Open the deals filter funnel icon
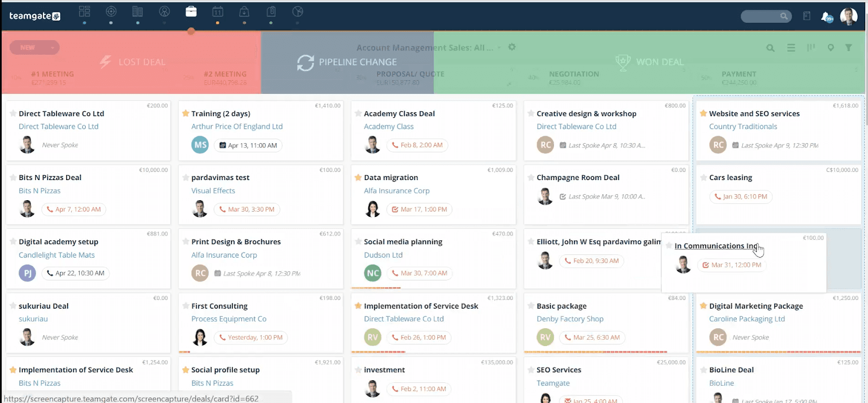The width and height of the screenshot is (868, 403). [x=848, y=48]
